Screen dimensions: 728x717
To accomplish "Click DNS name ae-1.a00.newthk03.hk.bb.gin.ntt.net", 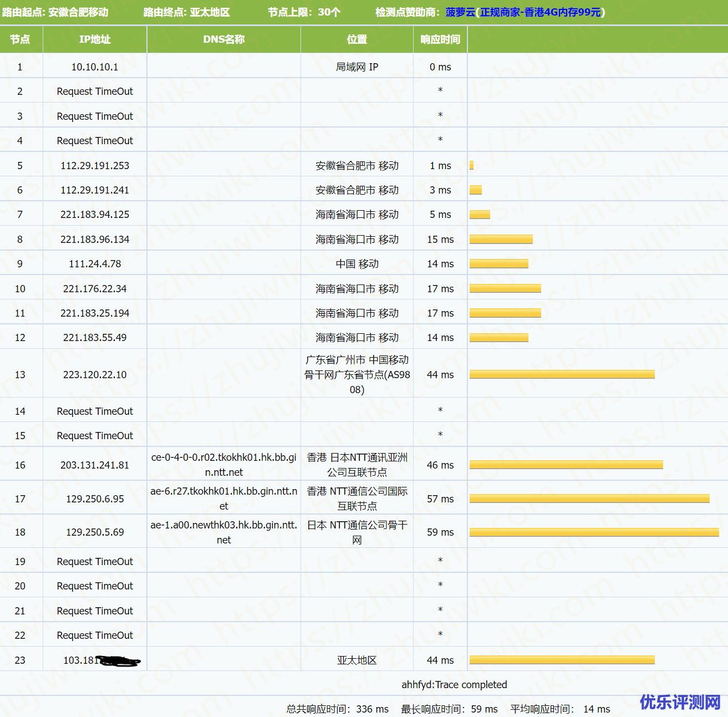I will coord(223,532).
